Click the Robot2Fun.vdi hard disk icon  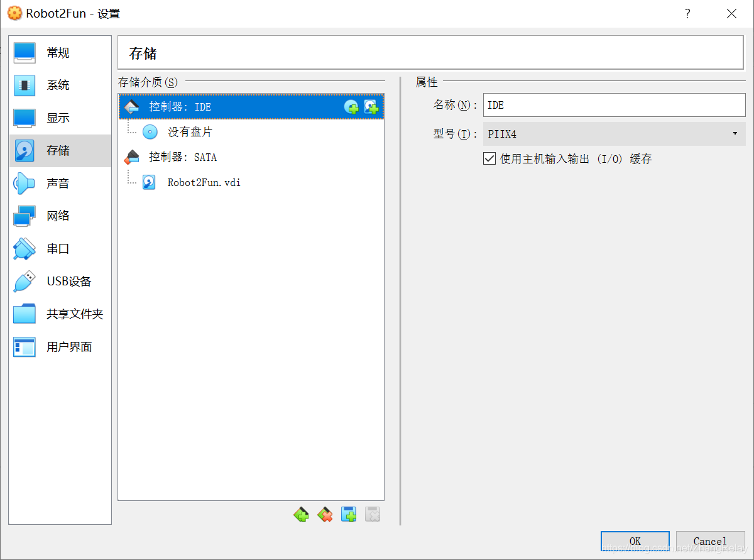point(149,182)
